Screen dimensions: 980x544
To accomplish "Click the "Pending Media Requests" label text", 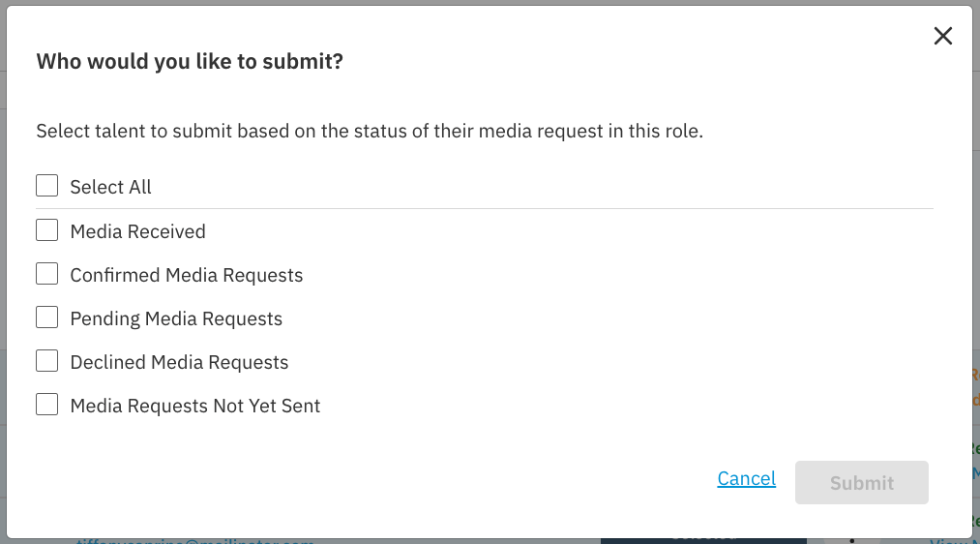I will coord(176,318).
